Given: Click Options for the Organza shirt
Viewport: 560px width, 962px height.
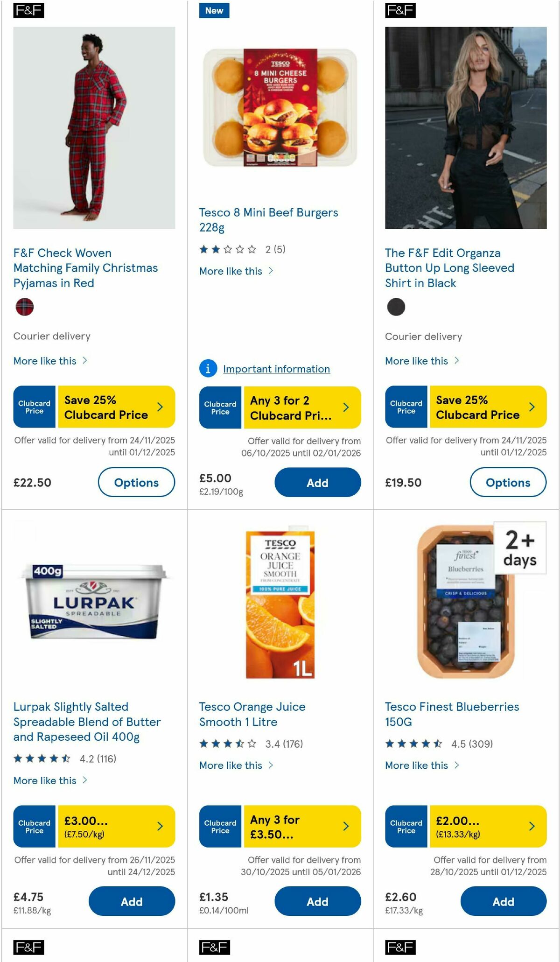Looking at the screenshot, I should point(508,483).
